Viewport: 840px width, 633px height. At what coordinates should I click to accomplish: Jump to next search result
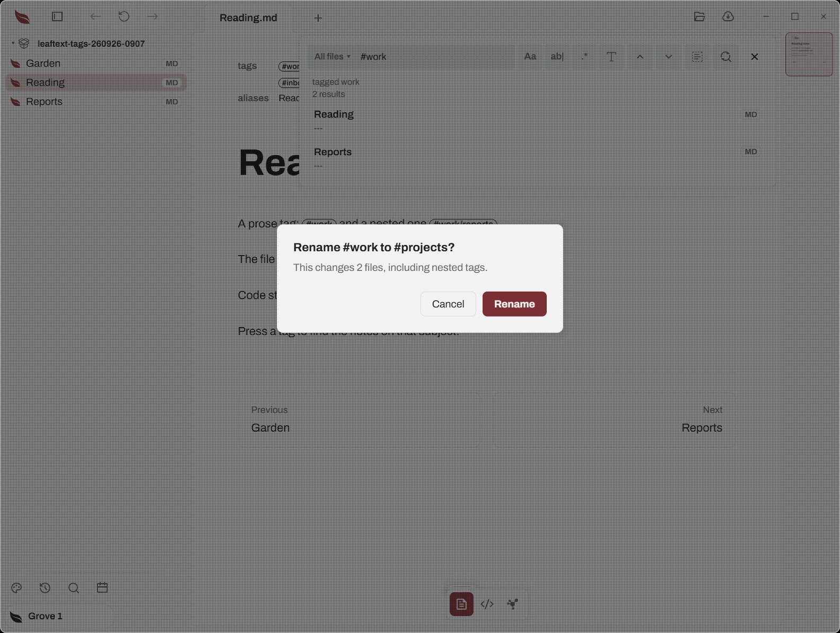pyautogui.click(x=669, y=56)
